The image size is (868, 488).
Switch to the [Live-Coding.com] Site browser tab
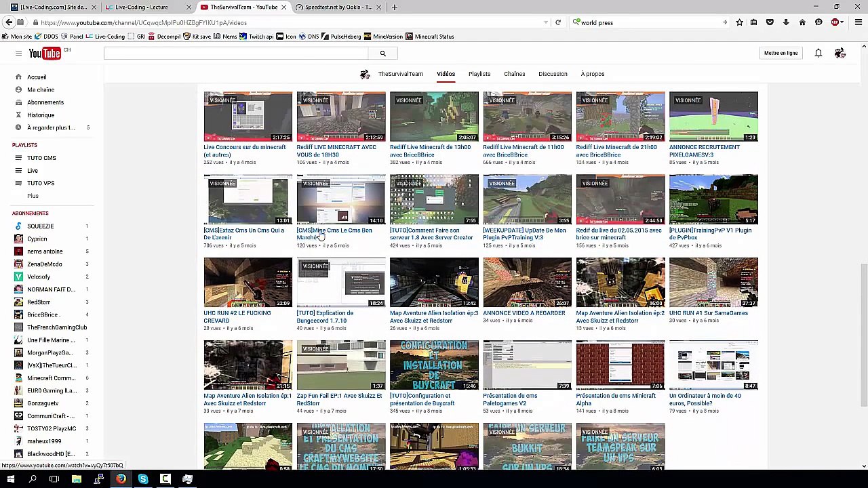53,7
